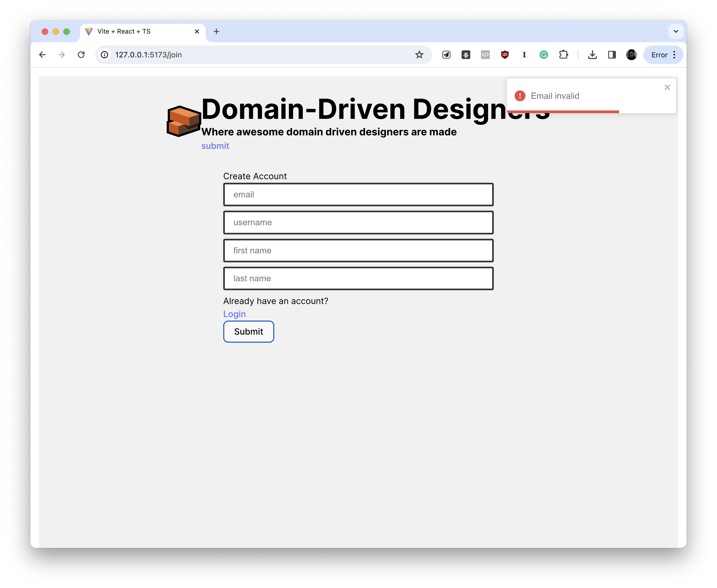Open the Extensions puzzle piece menu

tap(563, 55)
